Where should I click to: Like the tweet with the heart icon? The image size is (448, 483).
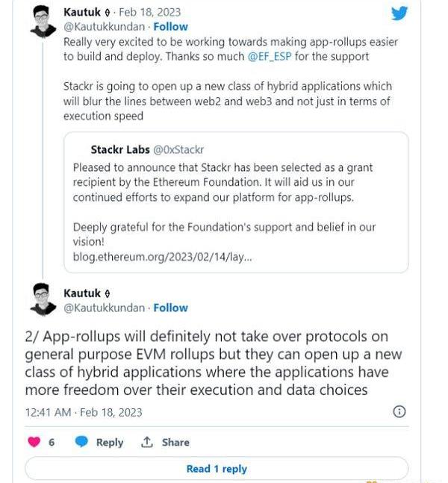[x=34, y=442]
